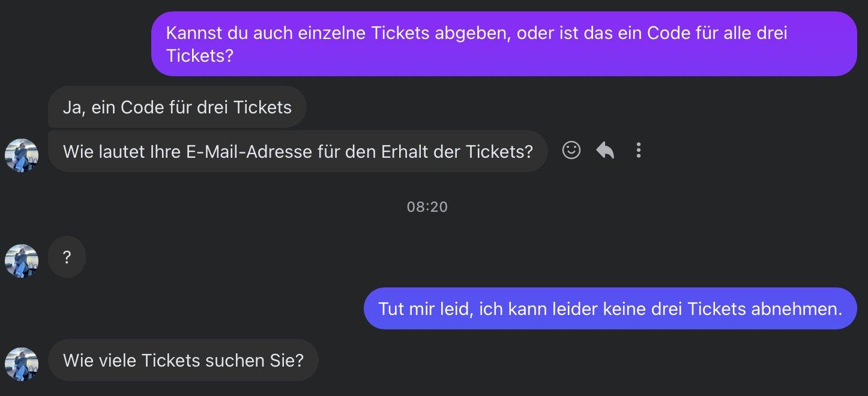
Task: Select the purple 'Kannst du auch einzelne Tickets abgeben' message
Action: (x=504, y=44)
